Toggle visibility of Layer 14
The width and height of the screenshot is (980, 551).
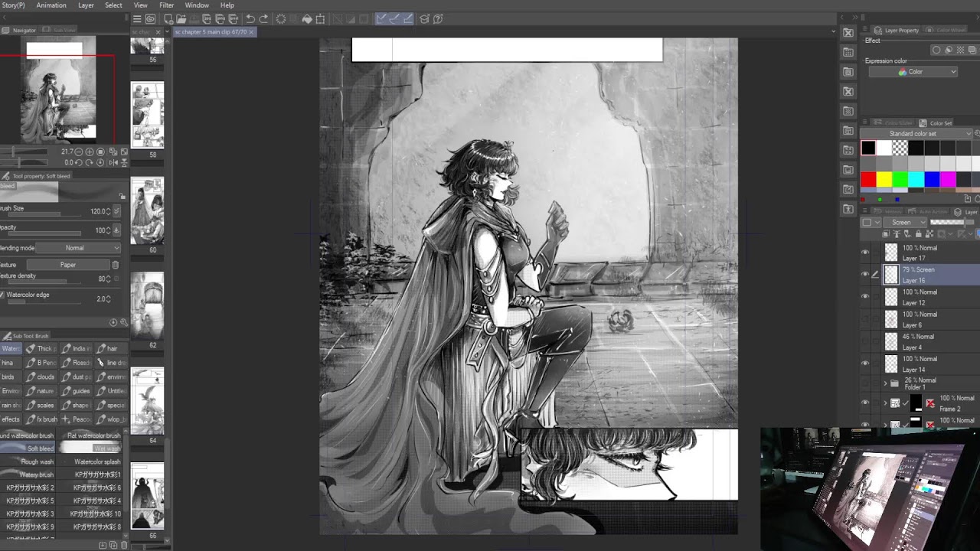[x=865, y=363]
